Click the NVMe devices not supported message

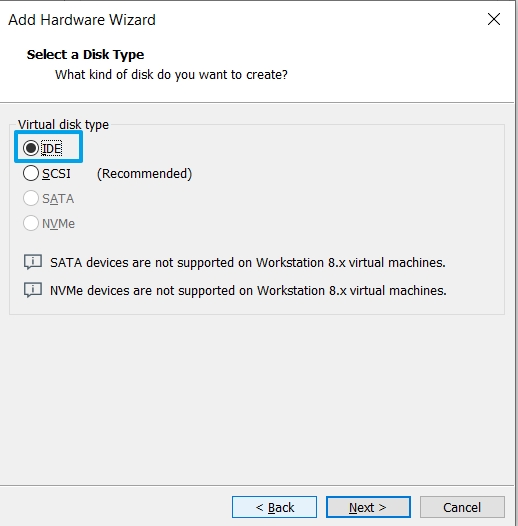pyautogui.click(x=248, y=291)
